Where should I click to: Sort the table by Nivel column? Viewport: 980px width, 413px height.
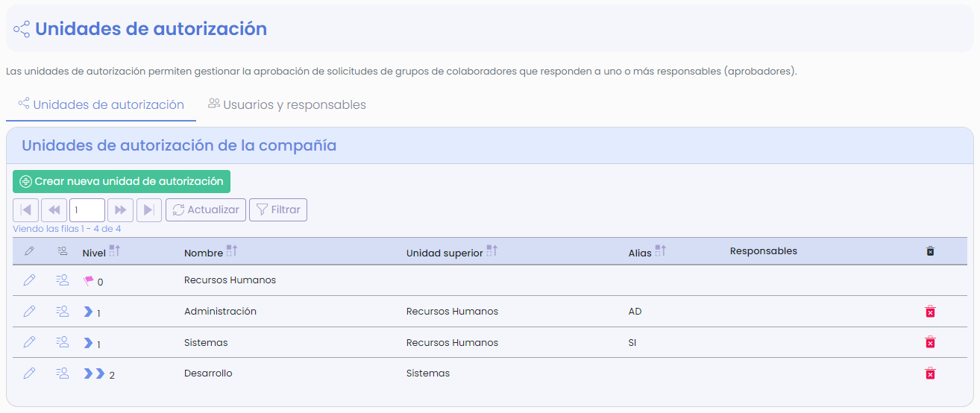(114, 251)
